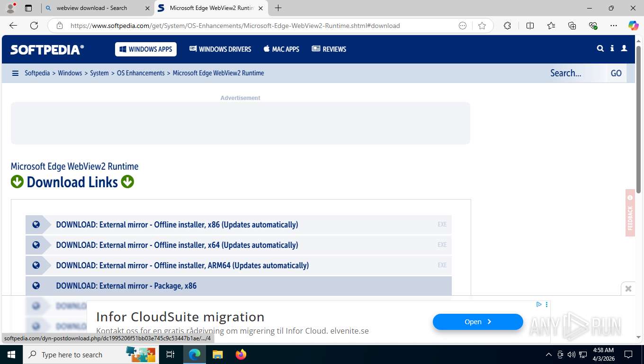Launch Firefox from the taskbar
Screen dimensions: 644x364
(x=241, y=355)
